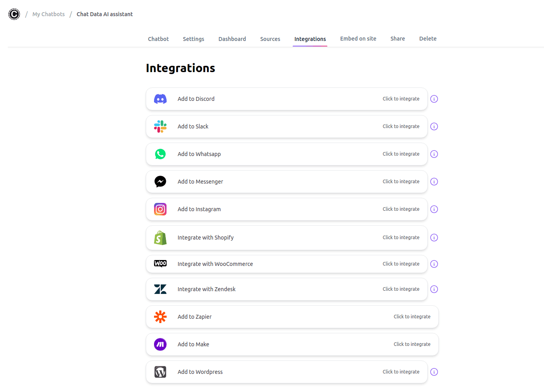Screen dimensions: 544x392
Task: Click the Messenger logo icon
Action: point(160,182)
